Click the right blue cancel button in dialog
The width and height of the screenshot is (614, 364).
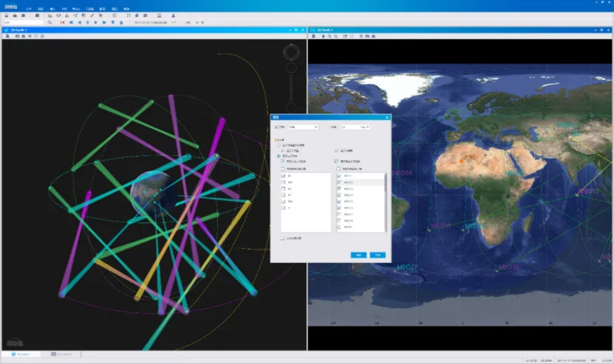[x=378, y=255]
